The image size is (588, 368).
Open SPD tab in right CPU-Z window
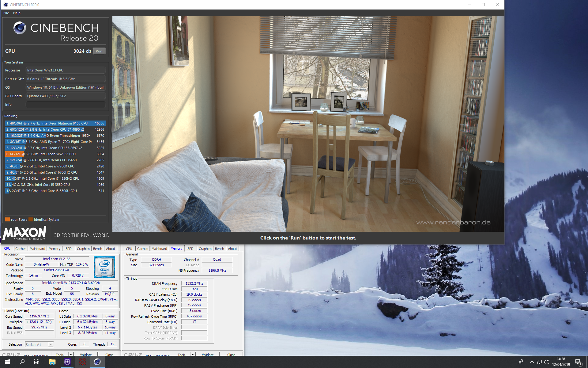click(190, 249)
